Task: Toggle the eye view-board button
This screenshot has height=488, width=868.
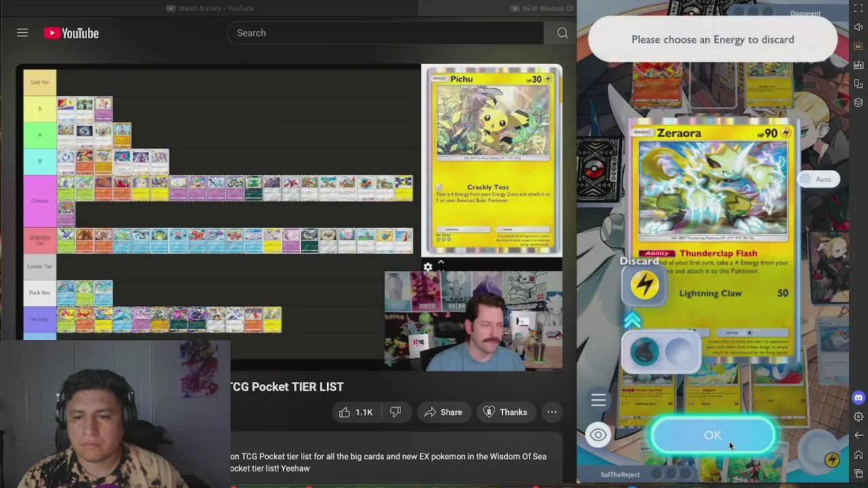Action: 598,435
